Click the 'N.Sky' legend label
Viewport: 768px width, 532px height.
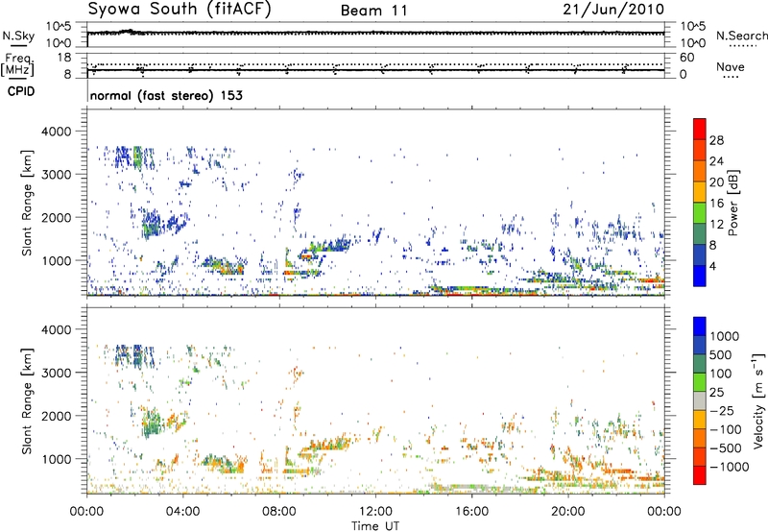pyautogui.click(x=18, y=36)
